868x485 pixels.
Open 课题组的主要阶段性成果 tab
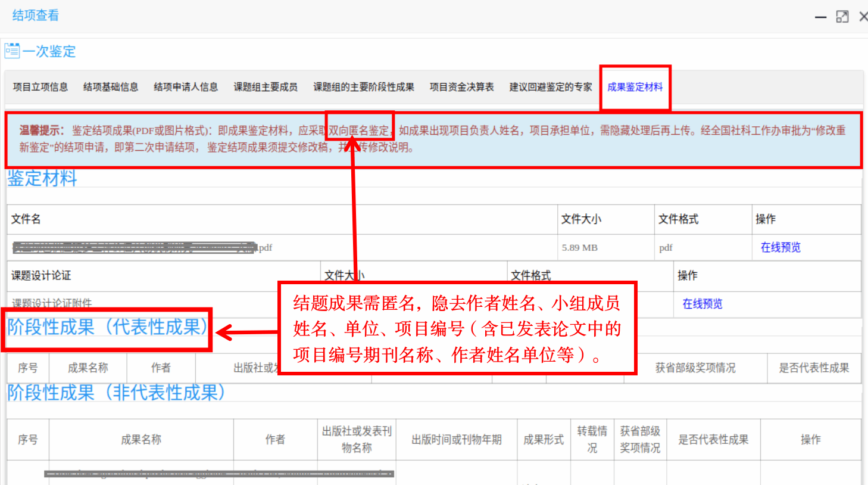tap(364, 87)
